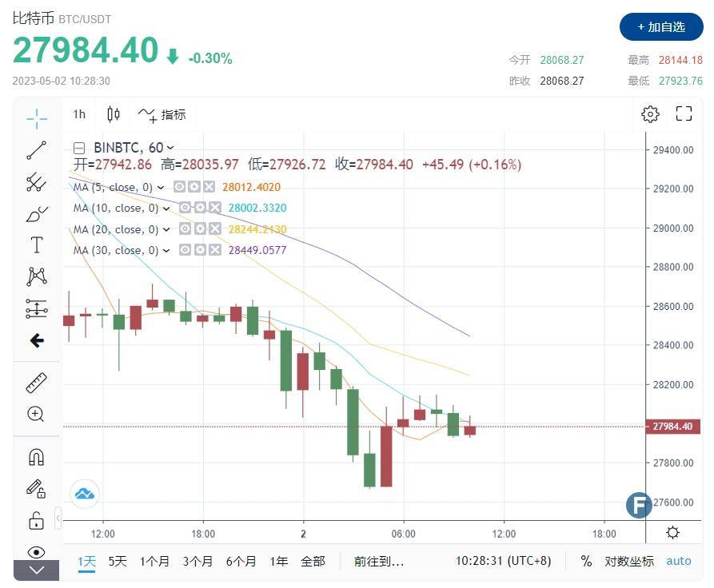Remove the MA 5 indicator
The width and height of the screenshot is (714, 588).
point(209,187)
